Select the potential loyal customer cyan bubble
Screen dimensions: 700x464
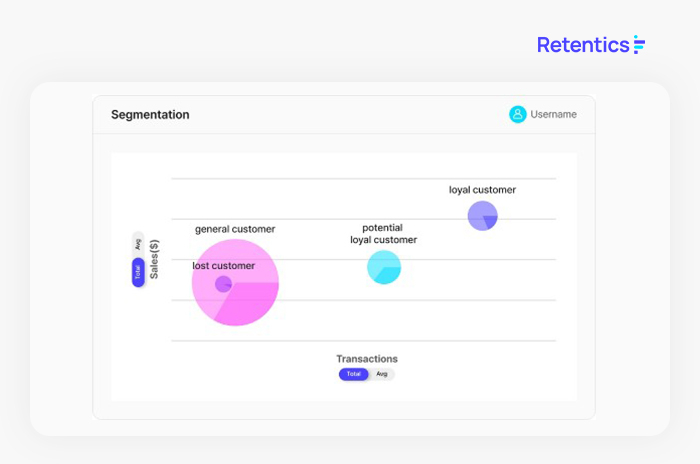pyautogui.click(x=384, y=267)
